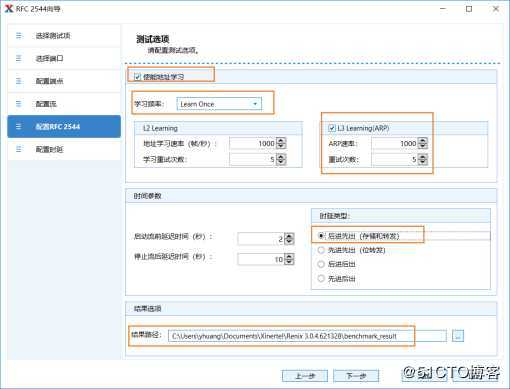Decrease 学习重试次数 with the down arrow
This screenshot has width=510, height=389.
click(x=281, y=162)
